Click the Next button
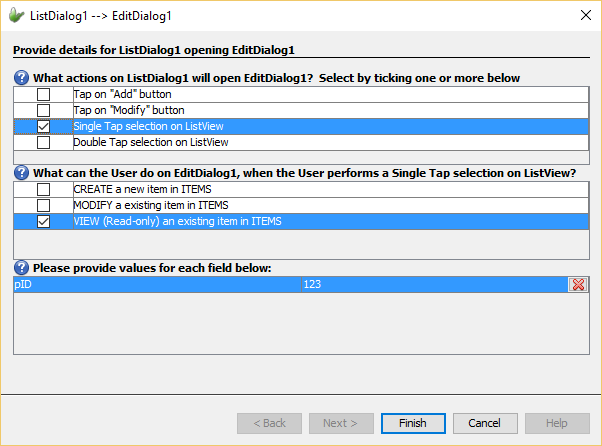 [x=341, y=423]
